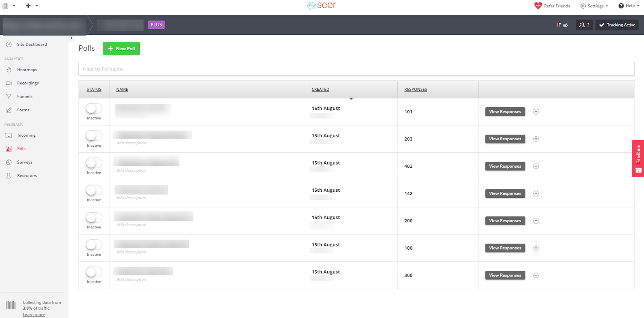The image size is (644, 318).
Task: Click the Recordings camera icon
Action: click(9, 83)
